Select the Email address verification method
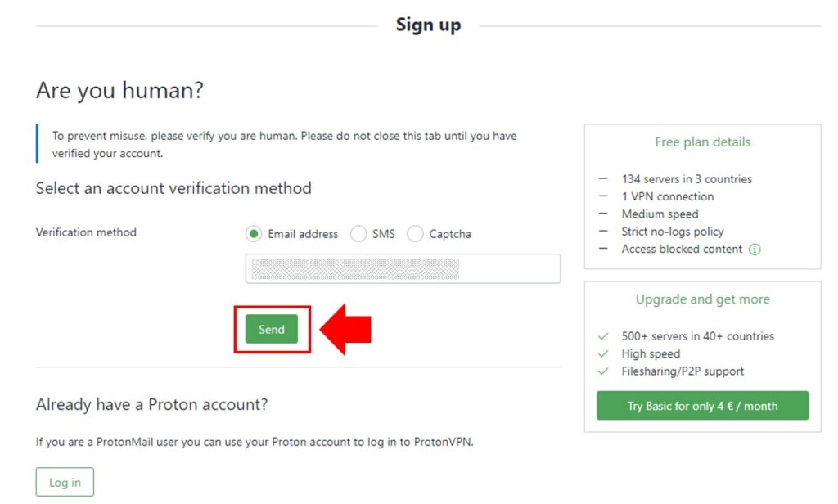Screen dimensions: 838x504 pos(253,234)
